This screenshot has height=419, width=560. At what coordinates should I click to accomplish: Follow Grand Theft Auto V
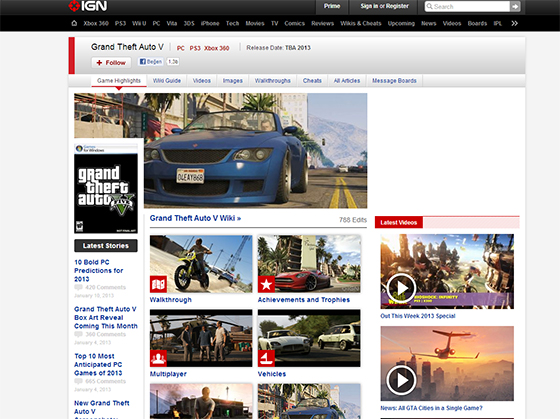point(111,63)
